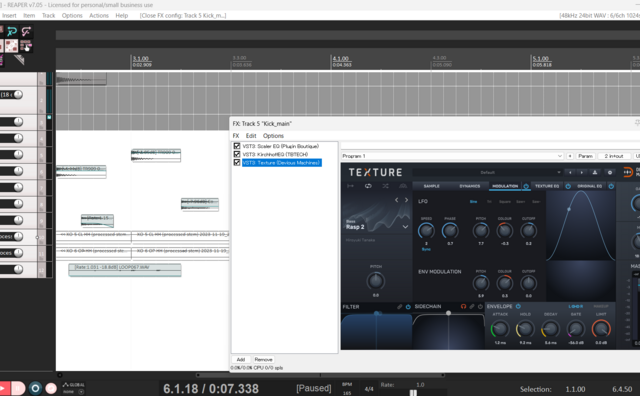Open the Texture Default preset dropdown
The width and height of the screenshot is (640, 396).
point(487,172)
